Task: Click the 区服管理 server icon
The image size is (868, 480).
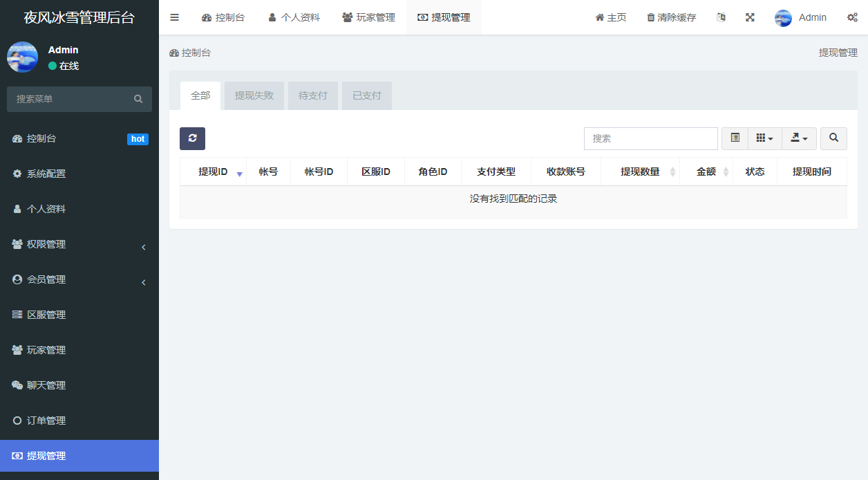Action: (x=17, y=315)
